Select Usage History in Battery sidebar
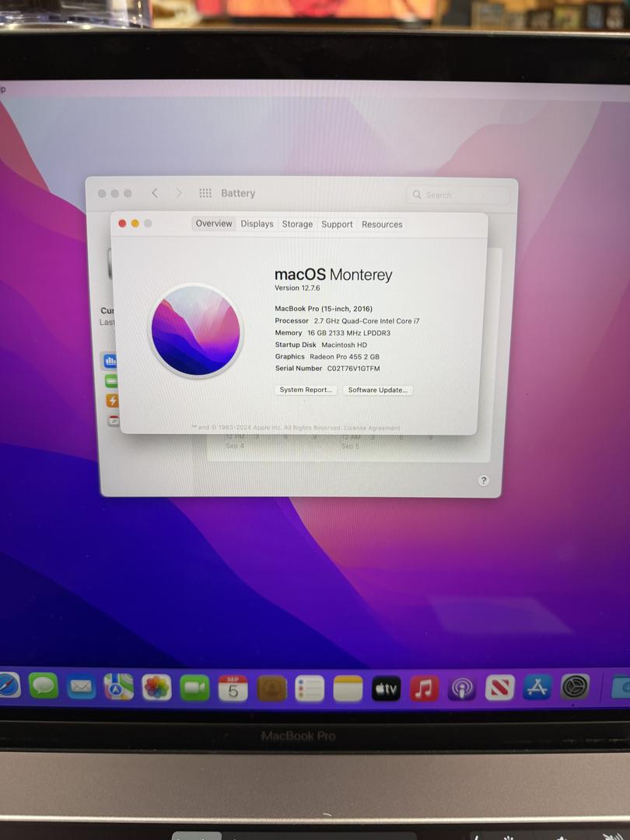The width and height of the screenshot is (630, 840). [110, 361]
